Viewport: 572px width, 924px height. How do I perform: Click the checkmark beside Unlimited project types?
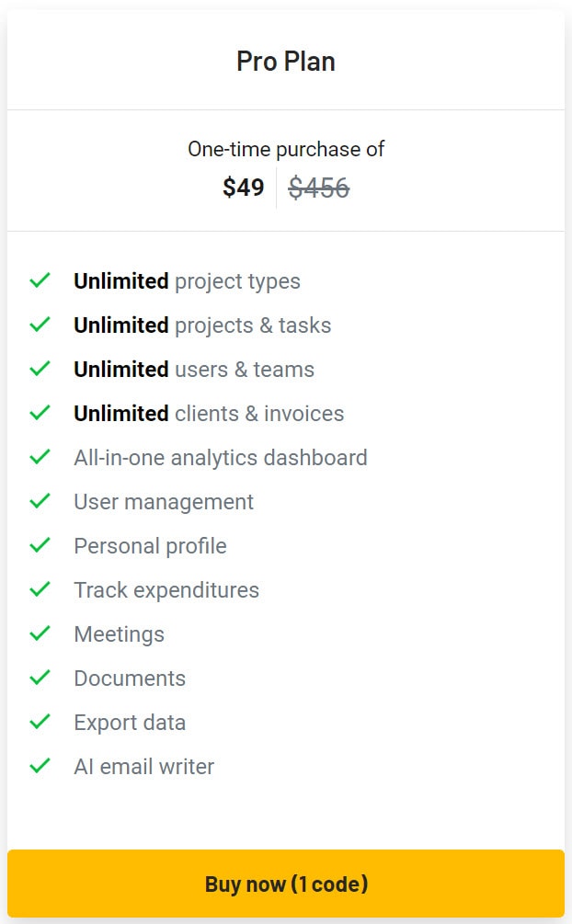(40, 280)
